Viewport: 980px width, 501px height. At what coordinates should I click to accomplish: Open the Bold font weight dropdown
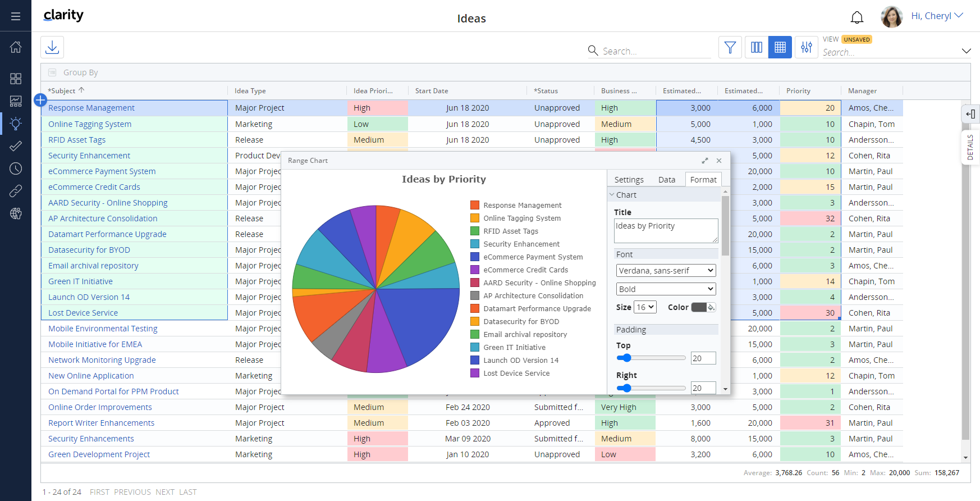pyautogui.click(x=666, y=289)
